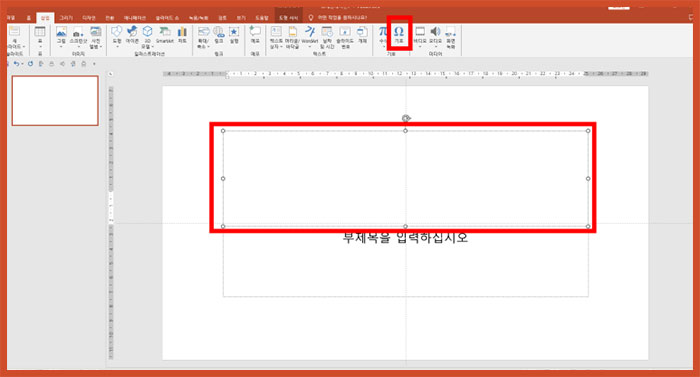Expand the Text Box dropdown arrow

coord(281,47)
